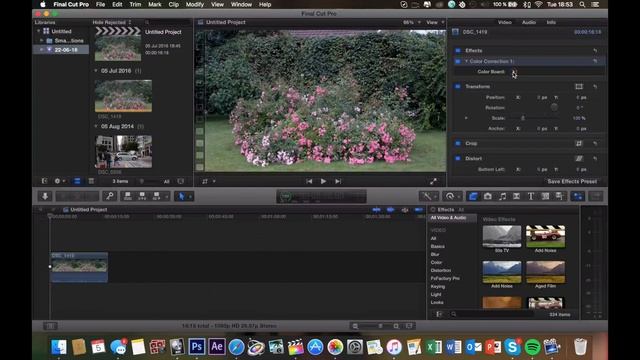The image size is (640, 360).
Task: Open the Music and Sound browser
Action: coord(502,196)
